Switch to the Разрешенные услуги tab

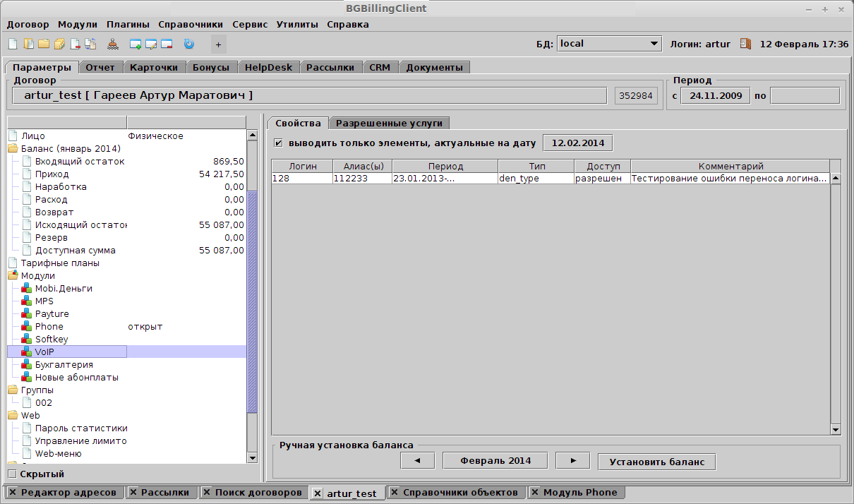(x=389, y=123)
